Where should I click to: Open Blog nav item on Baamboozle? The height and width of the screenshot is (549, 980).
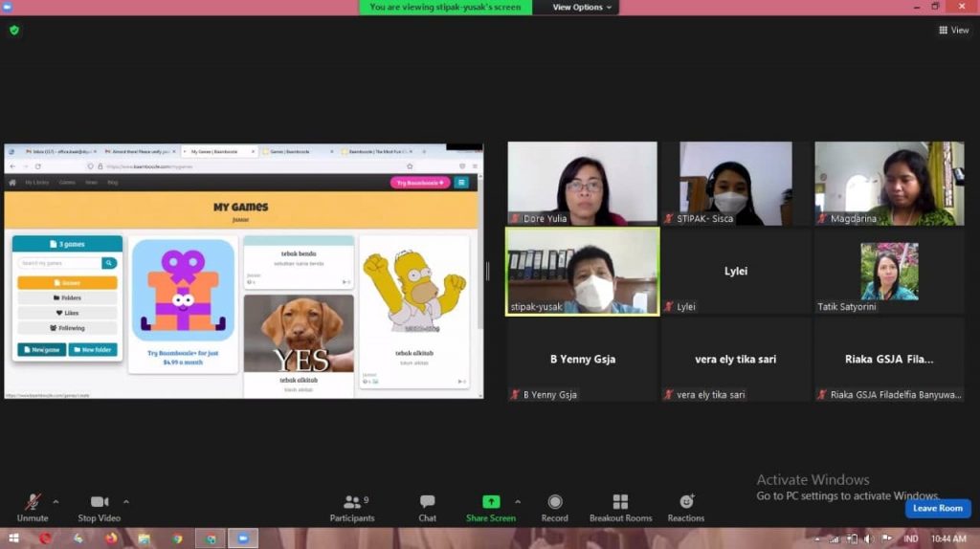(113, 183)
